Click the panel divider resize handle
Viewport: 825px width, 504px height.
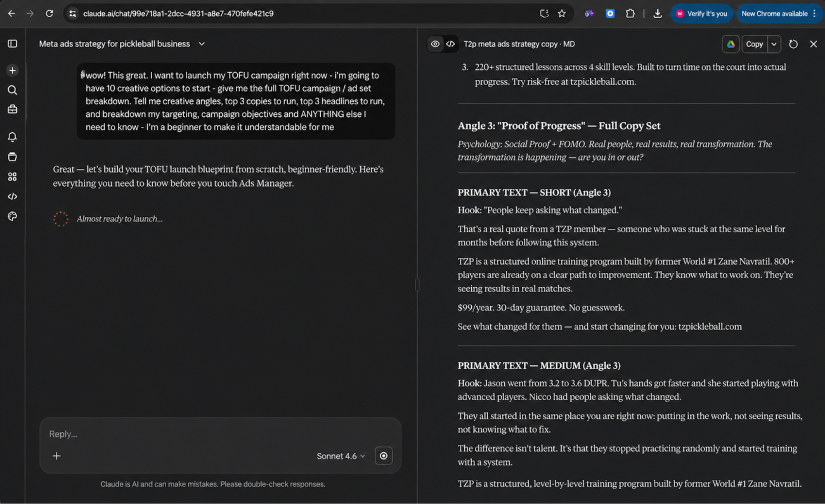417,284
